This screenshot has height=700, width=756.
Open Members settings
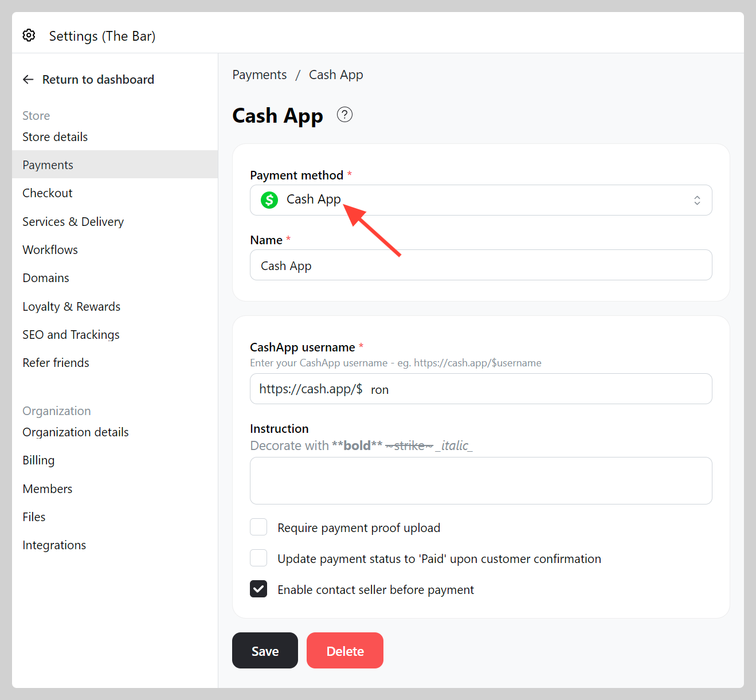48,489
